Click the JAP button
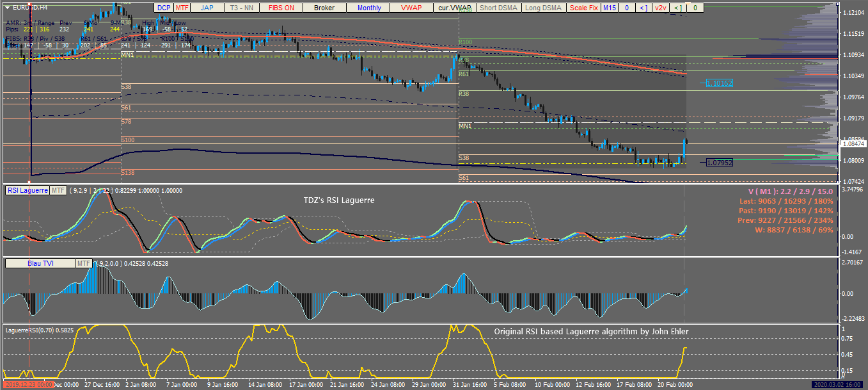 click(207, 8)
